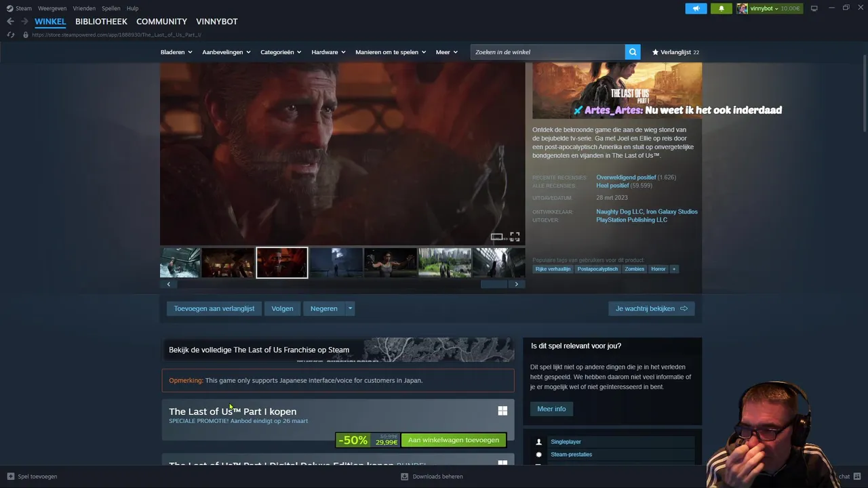
Task: Move thumbnail strip right with arrow
Action: tap(517, 284)
